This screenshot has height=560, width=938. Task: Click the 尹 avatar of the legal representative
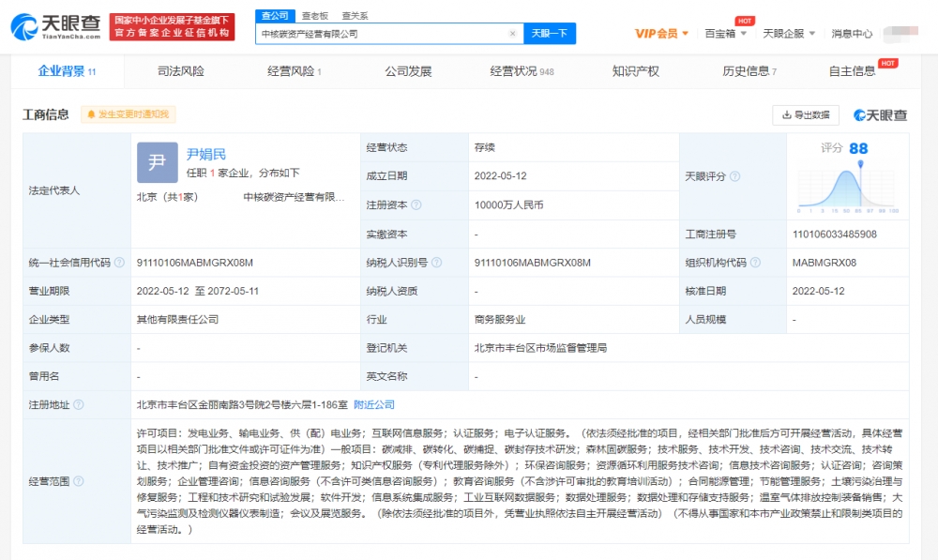pos(157,162)
